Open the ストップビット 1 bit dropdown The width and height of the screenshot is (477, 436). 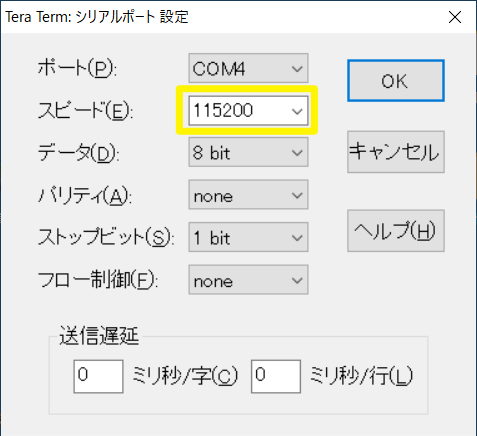pyautogui.click(x=248, y=237)
